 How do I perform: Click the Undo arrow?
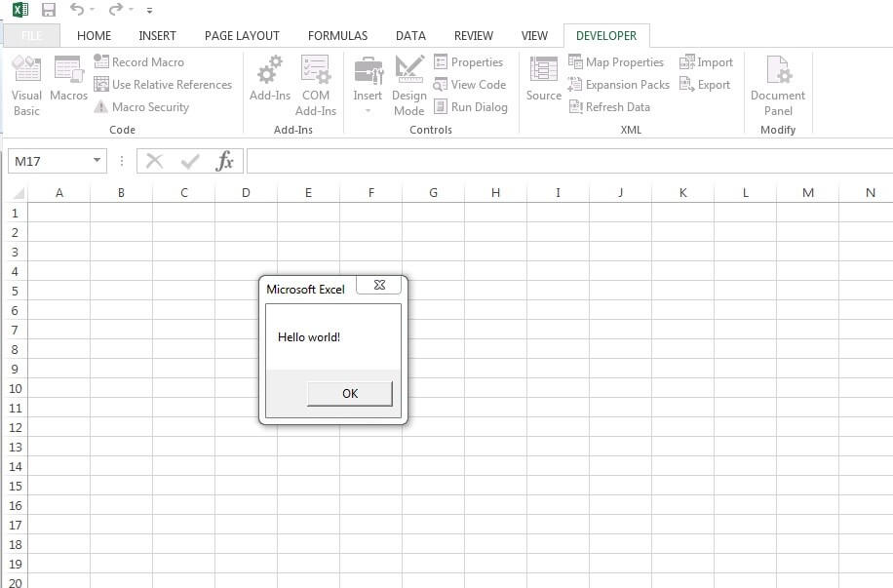coord(76,9)
